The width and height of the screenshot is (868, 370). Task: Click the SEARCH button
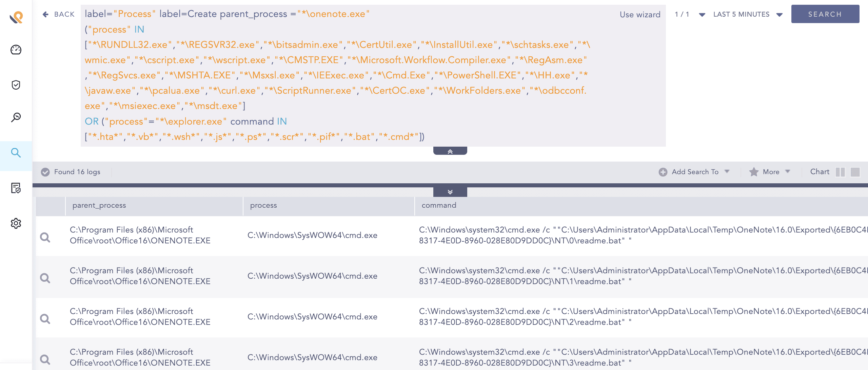click(x=825, y=14)
